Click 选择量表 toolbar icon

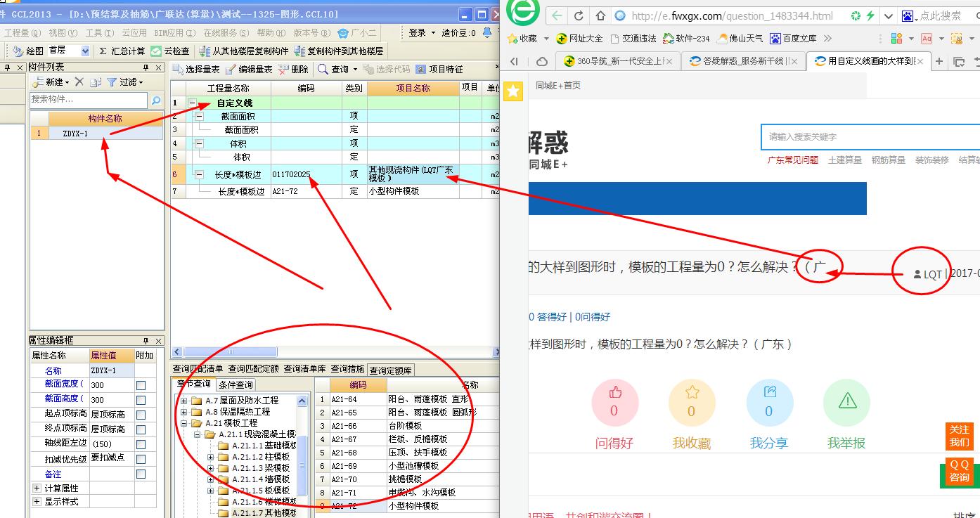click(179, 69)
